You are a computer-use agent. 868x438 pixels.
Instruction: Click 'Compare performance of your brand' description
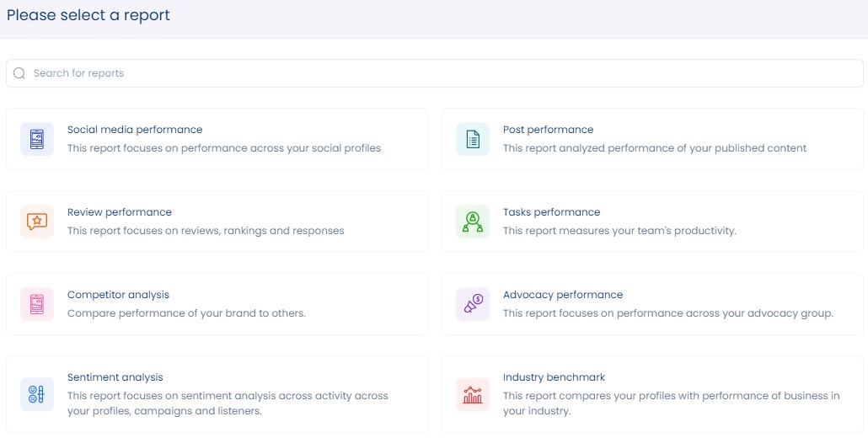pyautogui.click(x=186, y=313)
